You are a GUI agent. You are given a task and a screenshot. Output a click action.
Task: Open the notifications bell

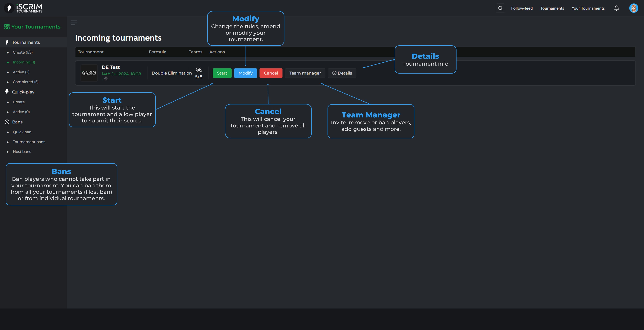coord(616,8)
